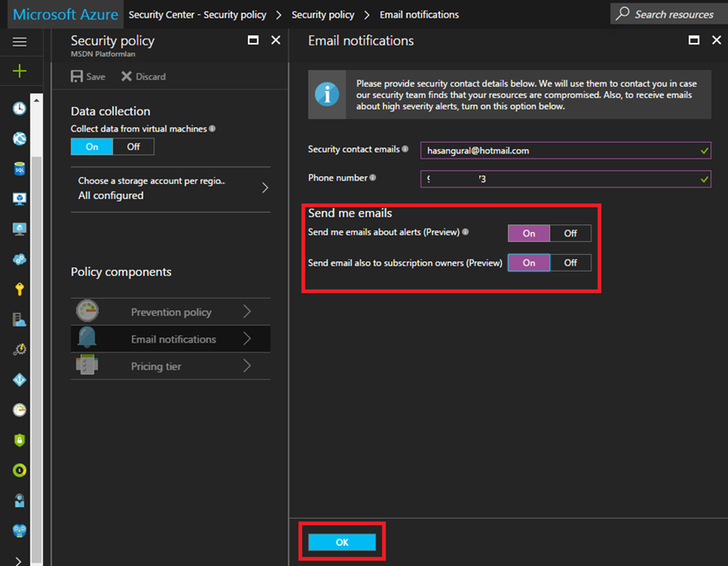Click the Email notifications bell icon
This screenshot has width=728, height=566.
(87, 337)
